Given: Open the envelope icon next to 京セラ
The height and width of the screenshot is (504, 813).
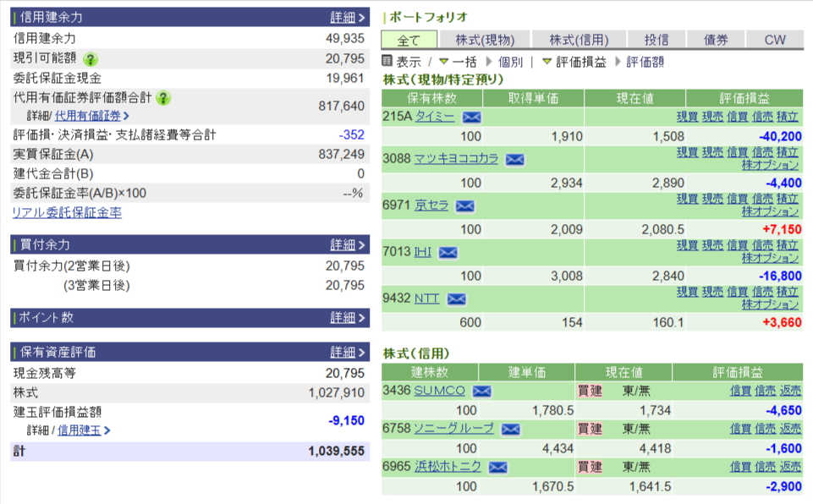Looking at the screenshot, I should 464,205.
